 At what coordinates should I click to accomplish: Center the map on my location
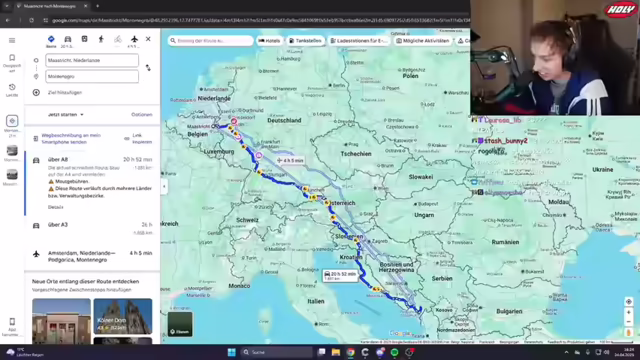coord(629,302)
